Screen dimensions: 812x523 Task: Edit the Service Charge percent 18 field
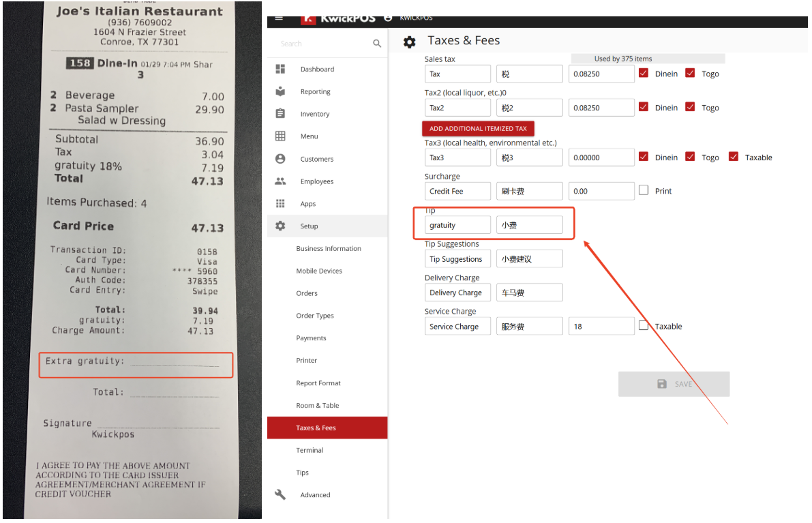click(601, 326)
